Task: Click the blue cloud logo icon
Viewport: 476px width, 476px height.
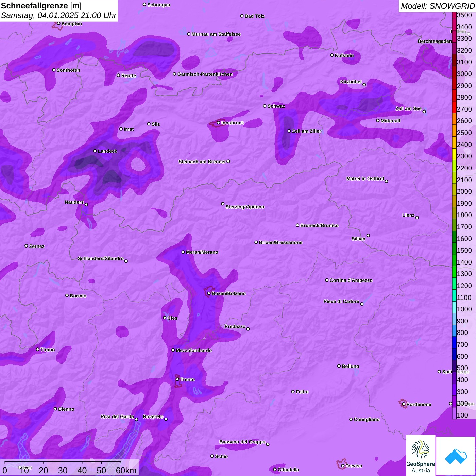Action: [456, 456]
